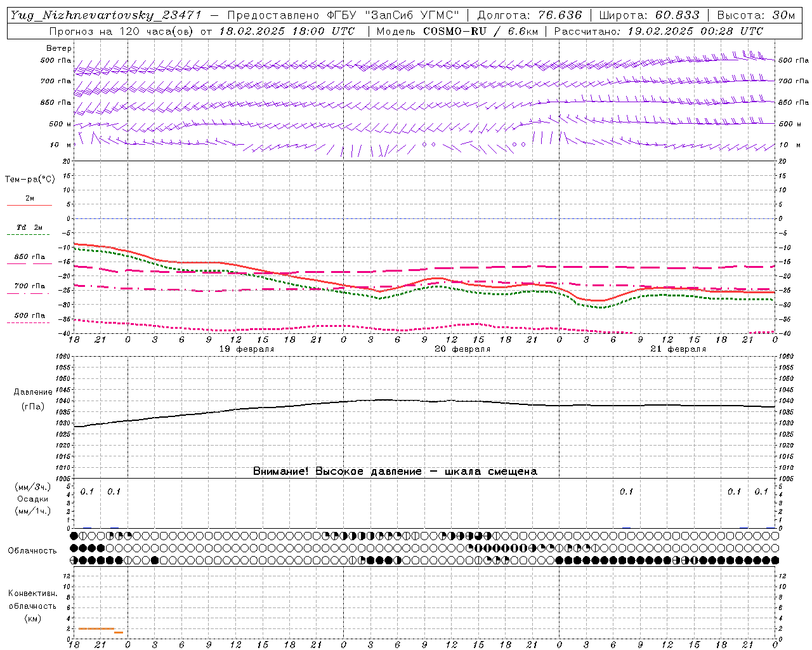This screenshot has height=650, width=812.
Task: Click the (мм/1ч.) units label
Action: coord(33,511)
